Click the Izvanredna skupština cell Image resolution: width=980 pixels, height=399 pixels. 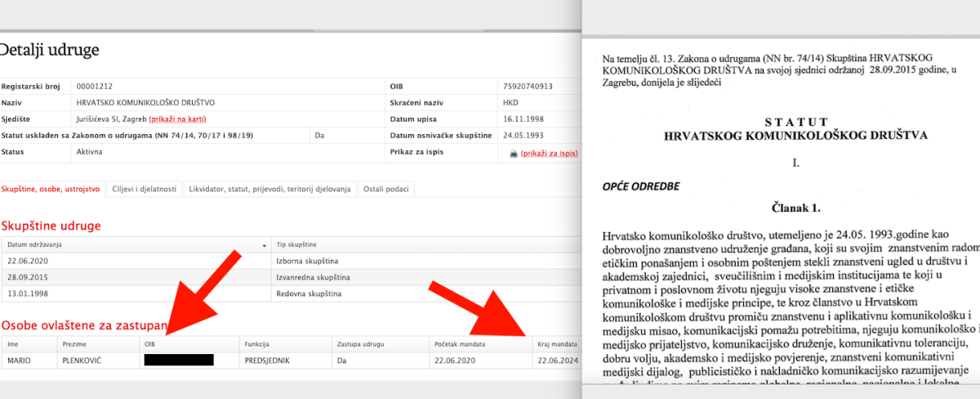point(425,277)
